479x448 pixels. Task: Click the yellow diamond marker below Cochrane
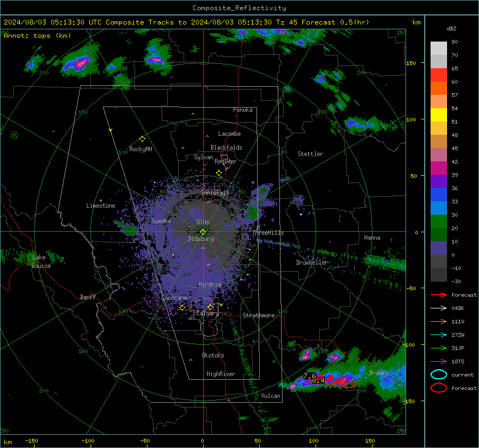pyautogui.click(x=182, y=307)
